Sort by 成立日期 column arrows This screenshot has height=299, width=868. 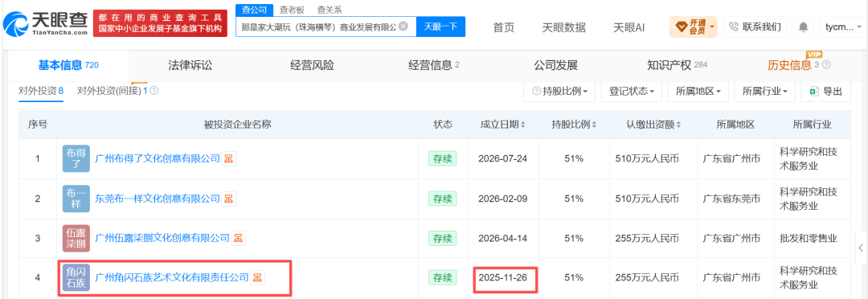(x=523, y=125)
